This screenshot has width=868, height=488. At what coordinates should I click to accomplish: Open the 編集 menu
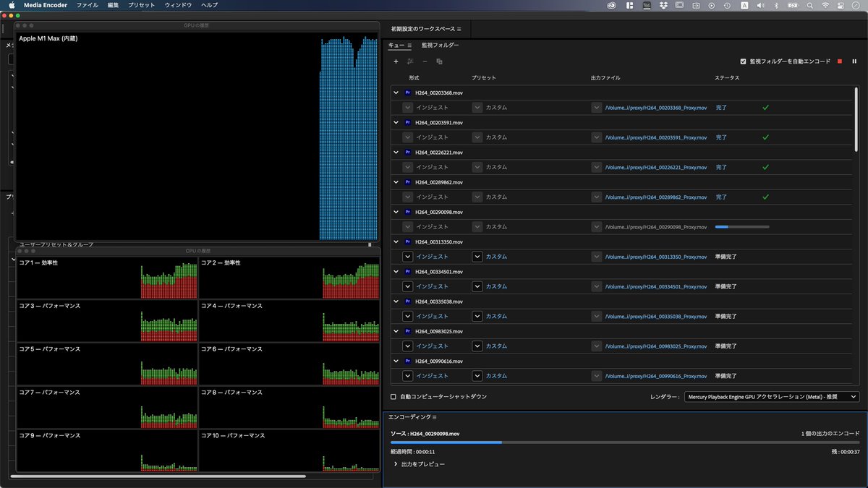(x=113, y=5)
